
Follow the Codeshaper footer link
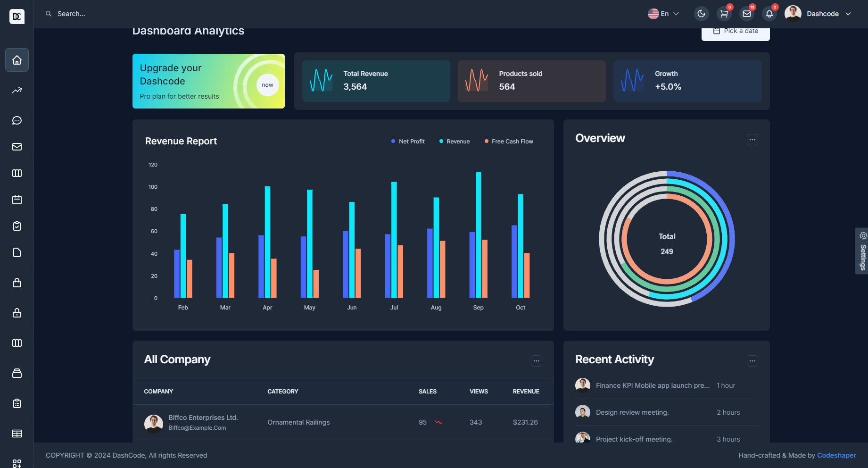coord(836,455)
